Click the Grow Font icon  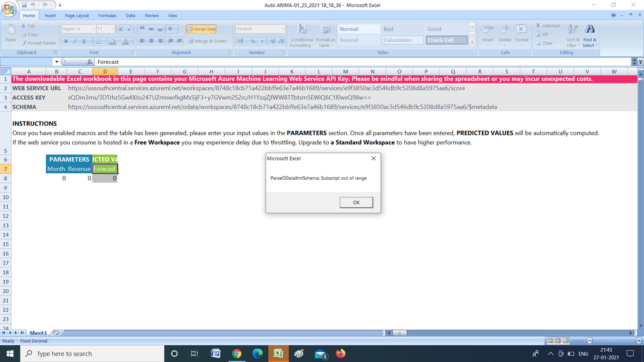pos(121,29)
